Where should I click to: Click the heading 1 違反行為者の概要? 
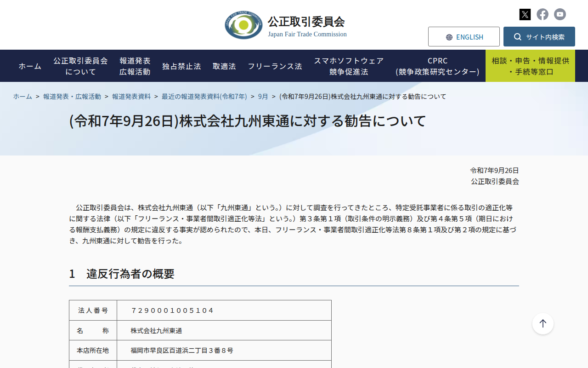122,274
